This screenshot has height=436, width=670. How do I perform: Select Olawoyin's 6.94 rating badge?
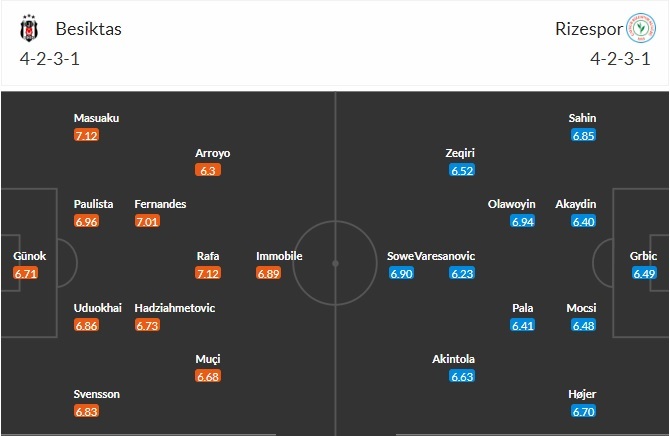tap(522, 221)
